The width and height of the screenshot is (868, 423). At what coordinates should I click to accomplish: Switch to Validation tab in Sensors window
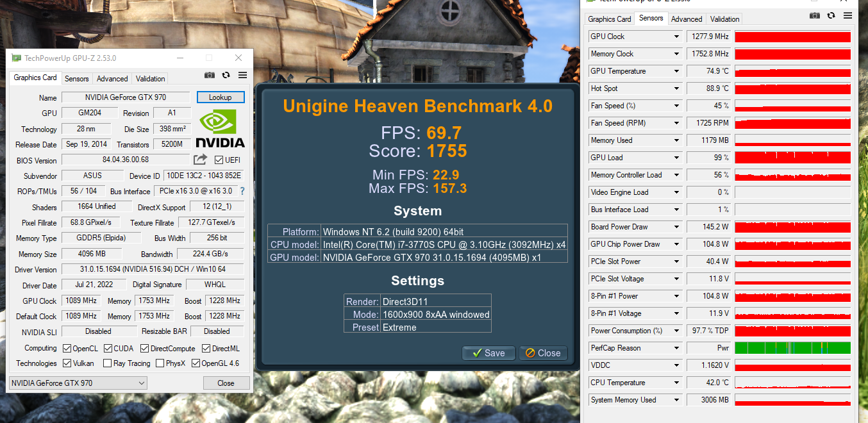pos(725,19)
